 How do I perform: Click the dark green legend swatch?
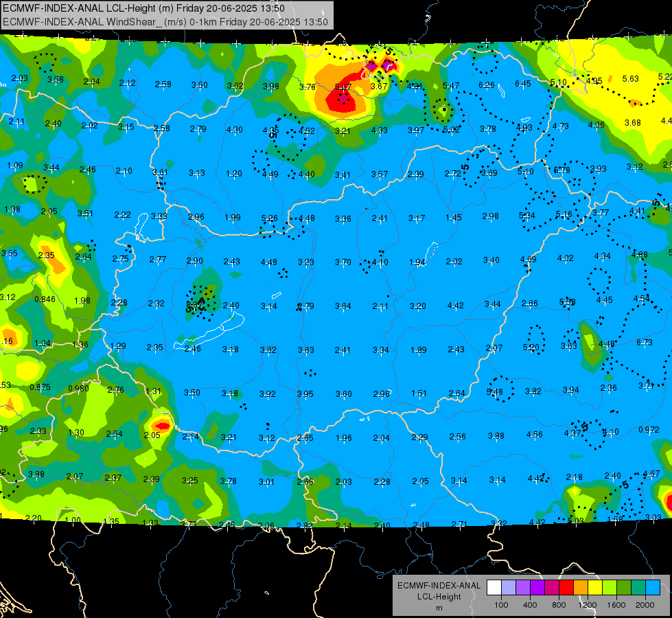[x=624, y=588]
